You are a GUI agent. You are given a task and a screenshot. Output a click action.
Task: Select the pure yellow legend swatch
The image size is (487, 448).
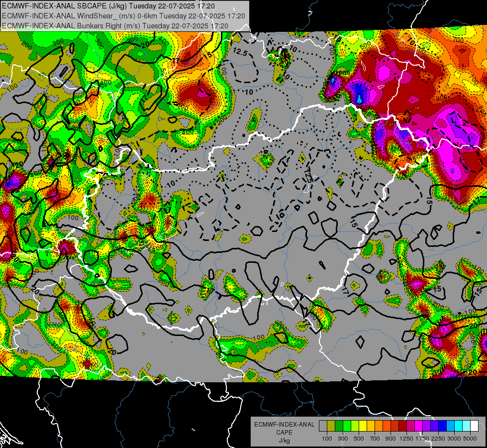click(363, 426)
